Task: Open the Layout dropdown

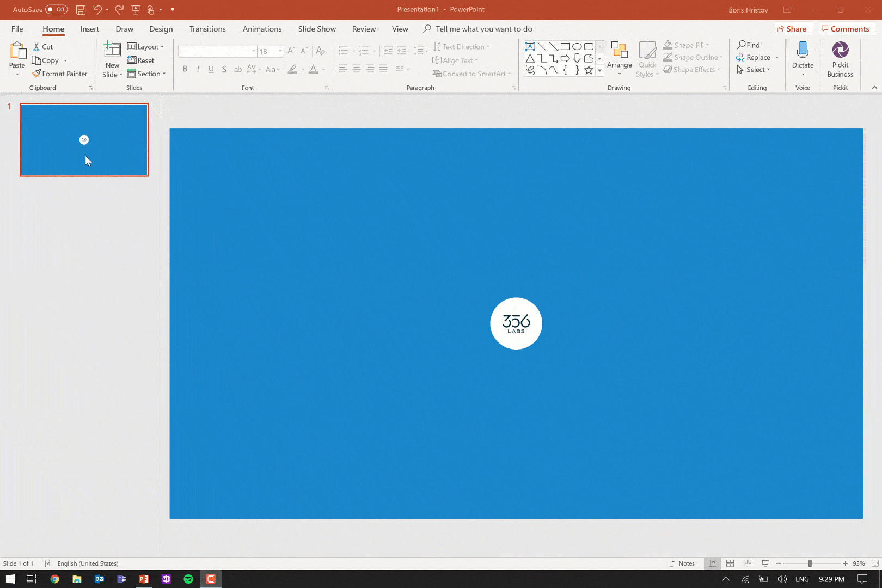Action: click(145, 47)
